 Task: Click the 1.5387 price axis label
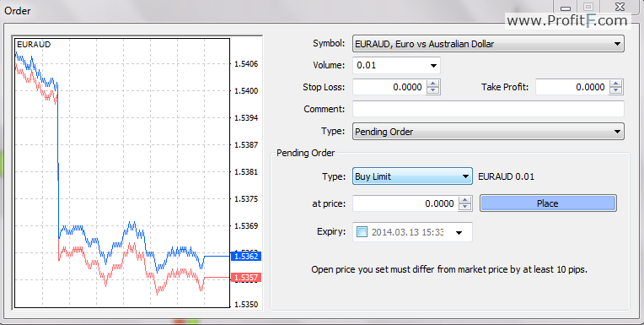click(246, 145)
